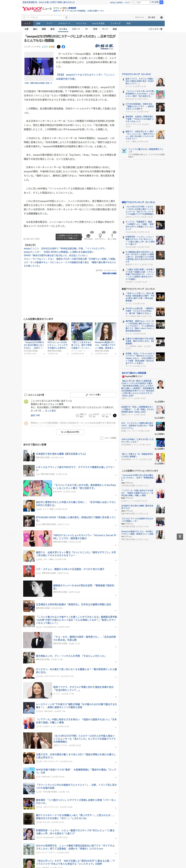Click the Yahoo! JAPAN News logo
The image size is (186, 868).
pos(37,9)
